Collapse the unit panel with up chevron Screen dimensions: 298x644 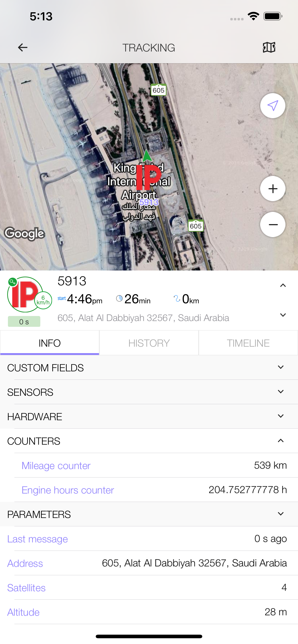283,285
